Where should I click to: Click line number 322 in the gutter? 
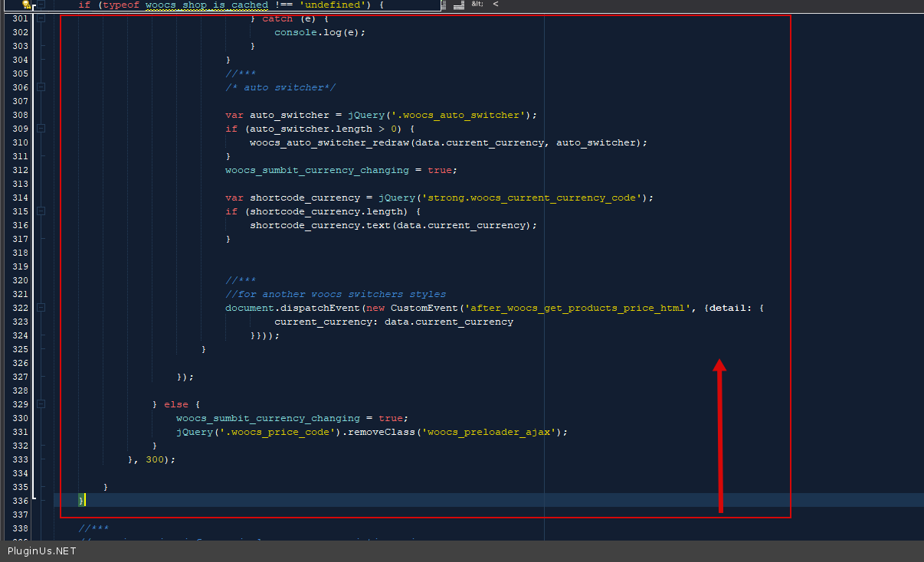[20, 308]
